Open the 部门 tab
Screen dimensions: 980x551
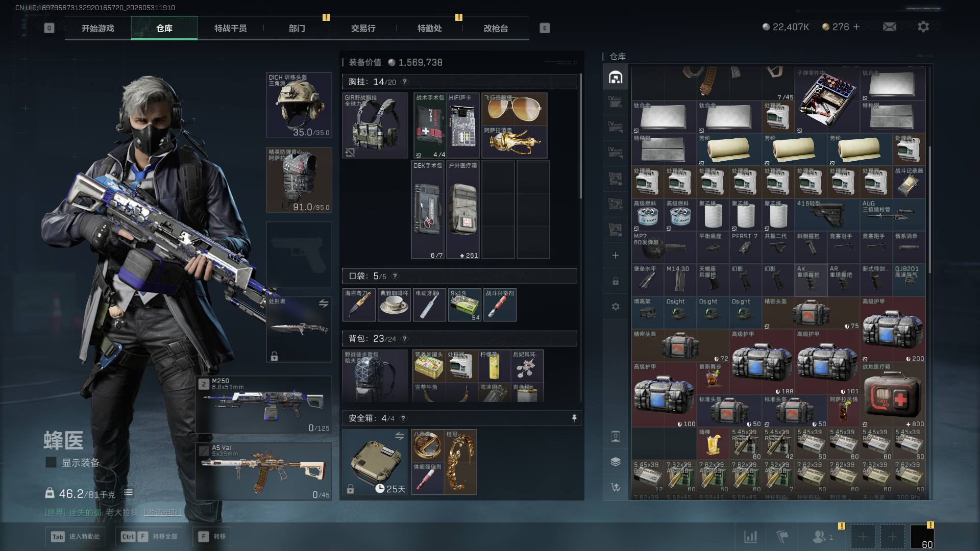(297, 28)
